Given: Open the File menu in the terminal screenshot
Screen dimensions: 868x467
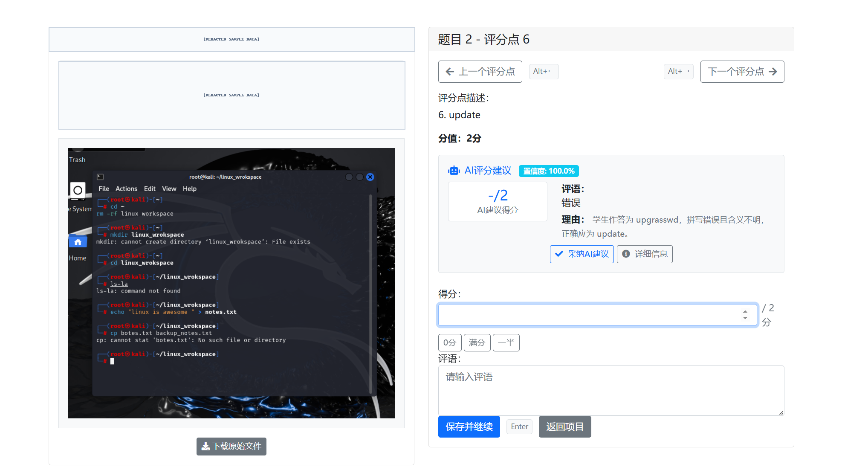Looking at the screenshot, I should (104, 189).
